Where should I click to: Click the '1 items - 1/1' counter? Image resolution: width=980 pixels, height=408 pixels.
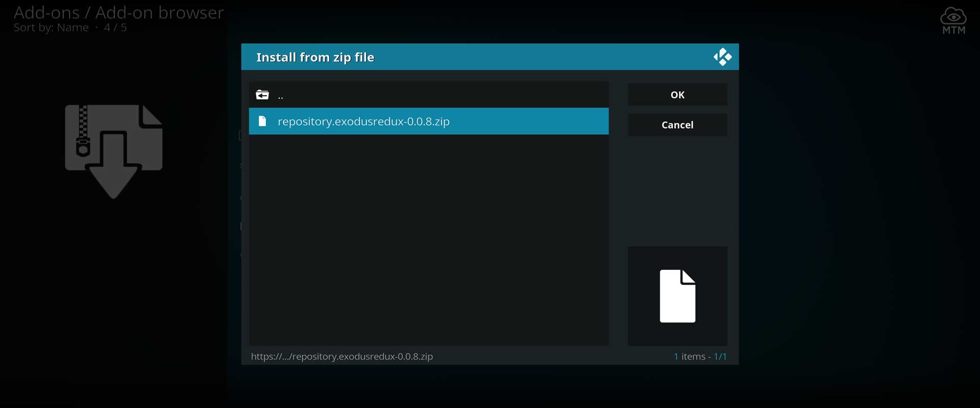(x=700, y=356)
